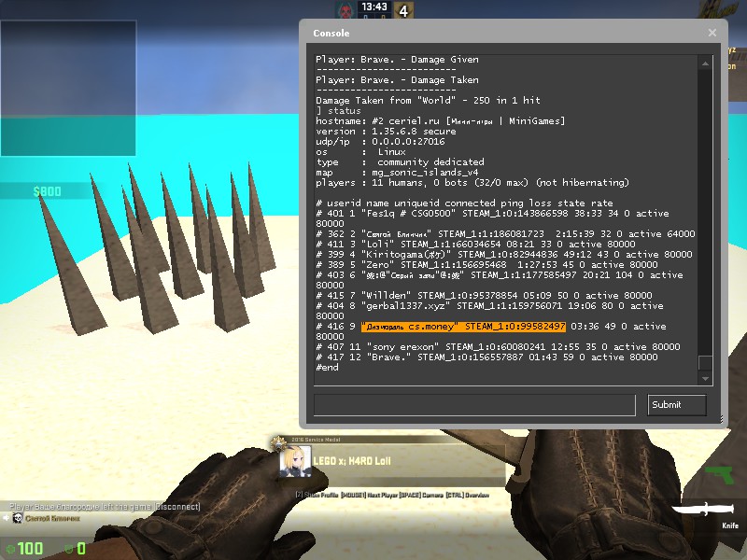Click the 13:43 round timer

tap(373, 7)
